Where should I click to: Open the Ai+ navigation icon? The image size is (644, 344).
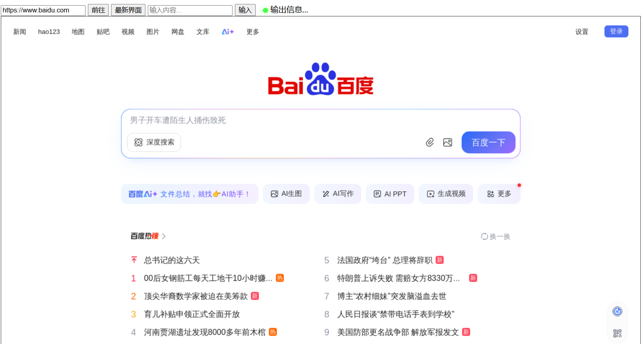point(228,32)
